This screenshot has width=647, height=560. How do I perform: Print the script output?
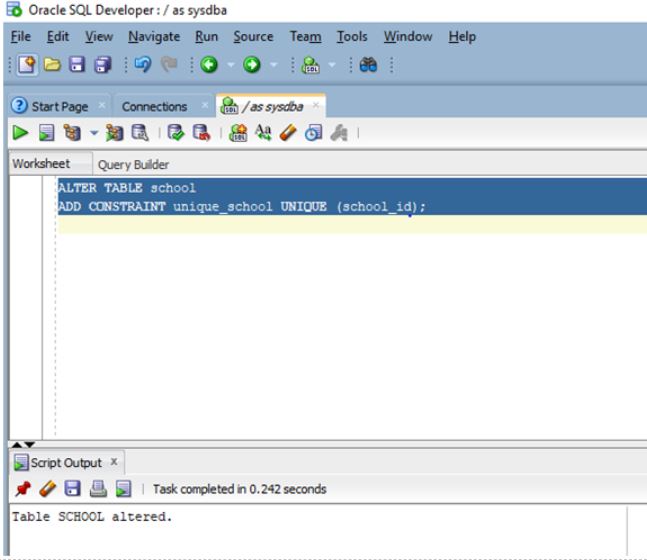coord(98,489)
